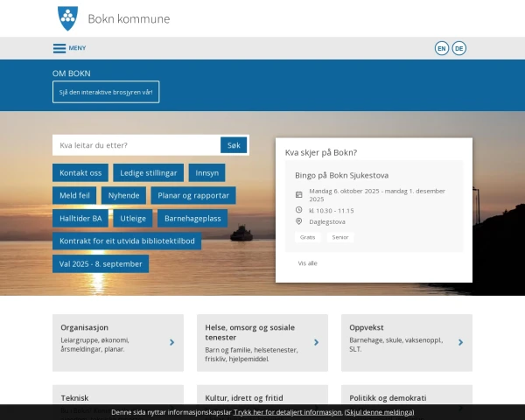Focus the Kva leitar du etter search field
This screenshot has height=420, width=525.
click(x=136, y=145)
